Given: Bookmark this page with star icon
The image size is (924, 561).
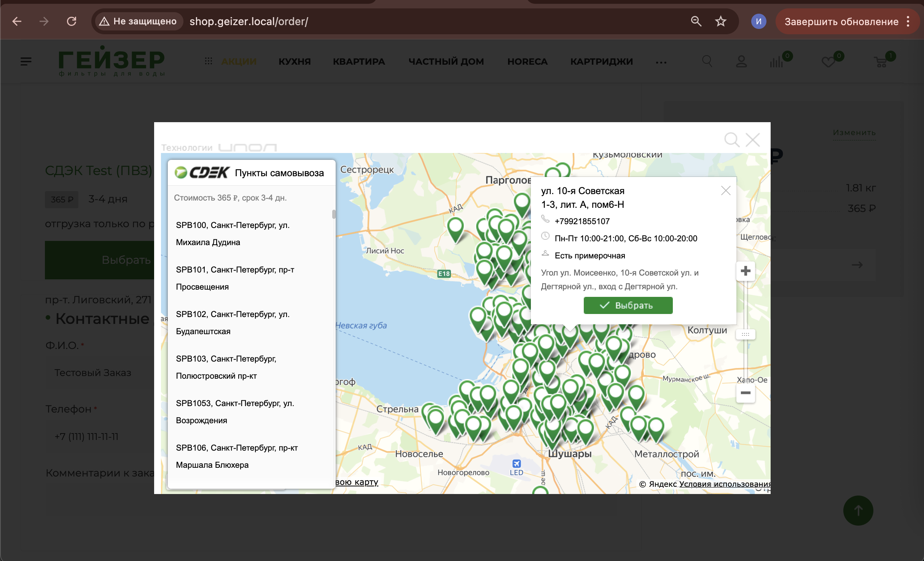Looking at the screenshot, I should click(720, 21).
